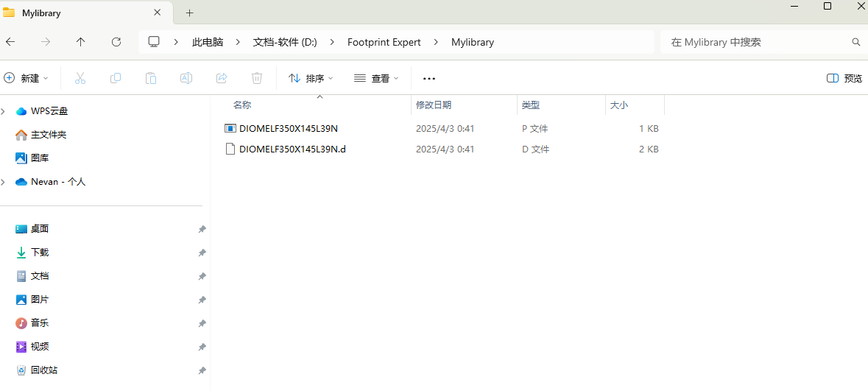Click the Cut scissors icon

point(80,78)
